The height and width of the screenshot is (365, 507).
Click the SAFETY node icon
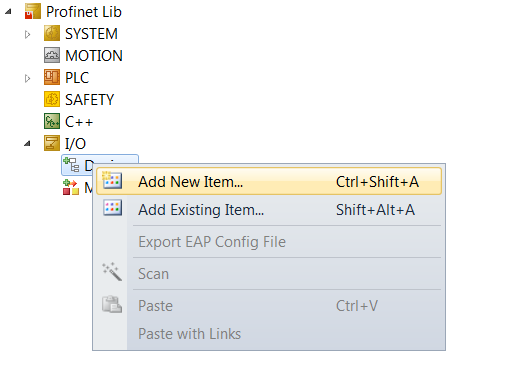point(52,99)
